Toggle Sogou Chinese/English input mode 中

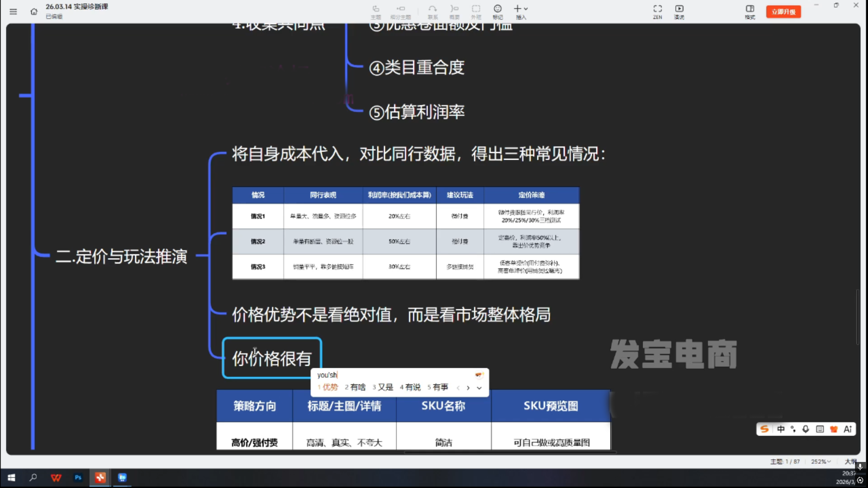781,429
